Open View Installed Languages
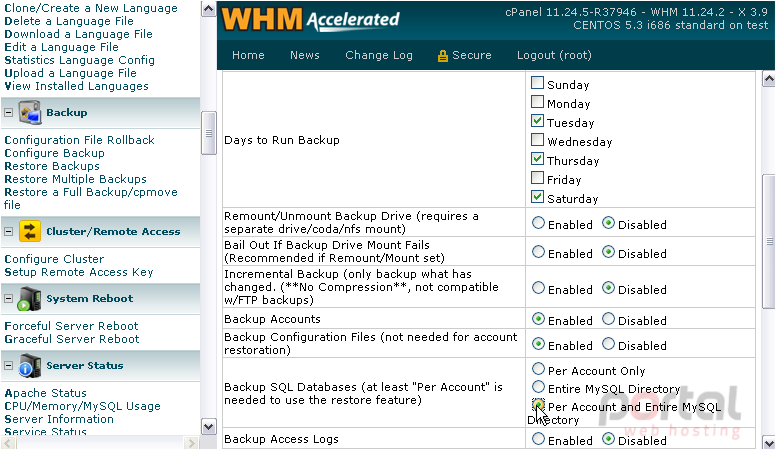Screen dimensions: 776x450 pyautogui.click(x=76, y=86)
